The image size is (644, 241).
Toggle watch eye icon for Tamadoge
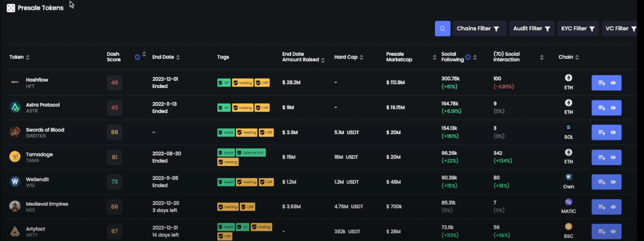tap(613, 158)
